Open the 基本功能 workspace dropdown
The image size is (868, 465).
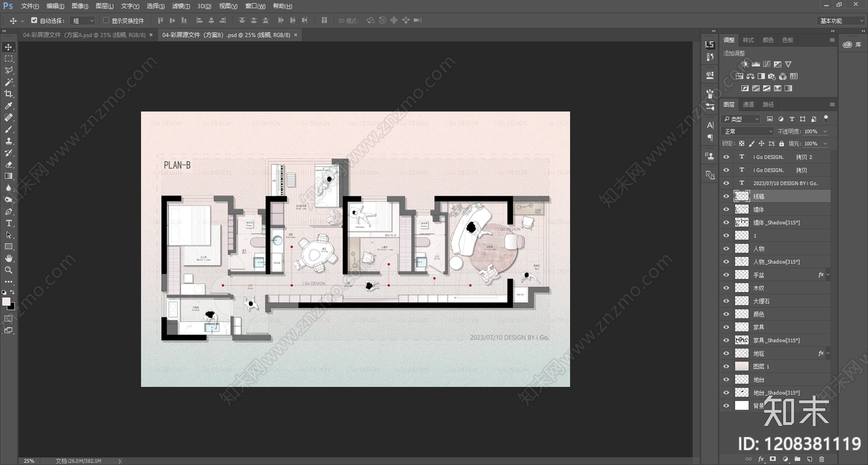841,21
